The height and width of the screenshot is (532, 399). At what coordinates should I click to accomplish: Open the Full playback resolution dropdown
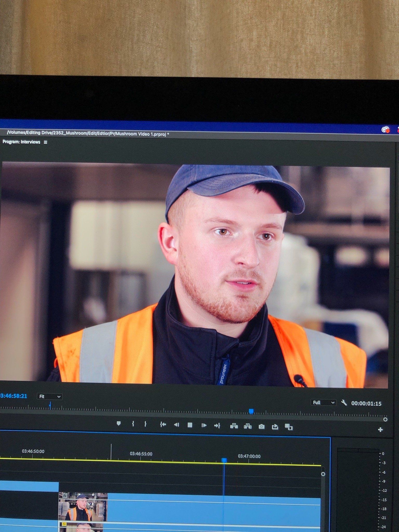323,403
